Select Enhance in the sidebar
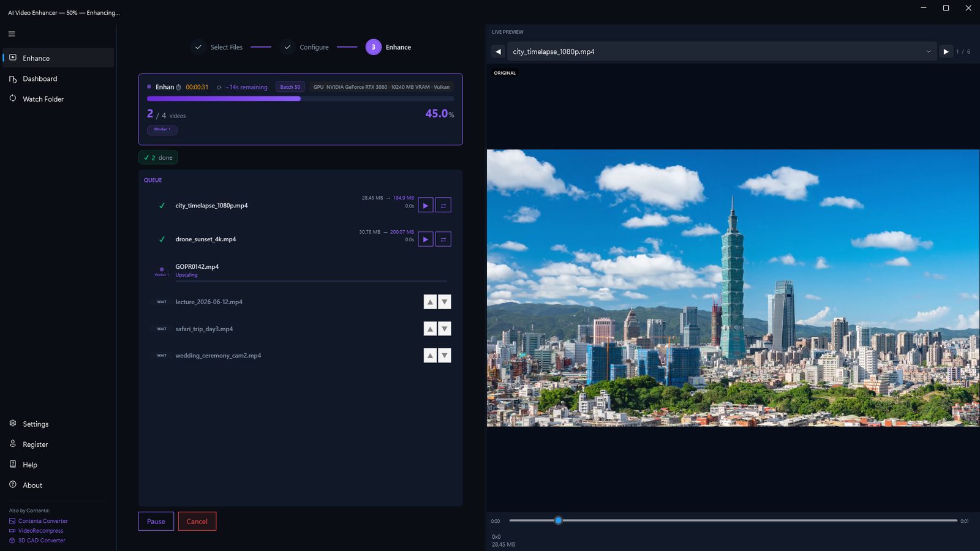 (x=58, y=58)
